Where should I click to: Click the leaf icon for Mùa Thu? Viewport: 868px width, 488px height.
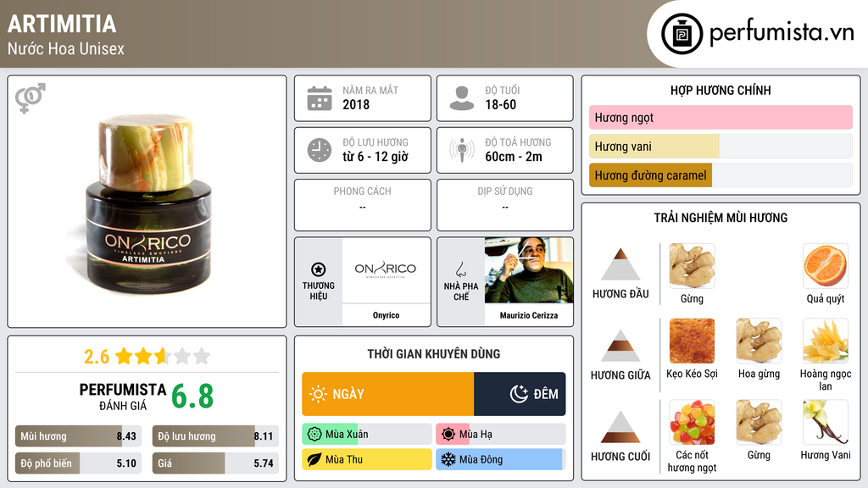314,459
